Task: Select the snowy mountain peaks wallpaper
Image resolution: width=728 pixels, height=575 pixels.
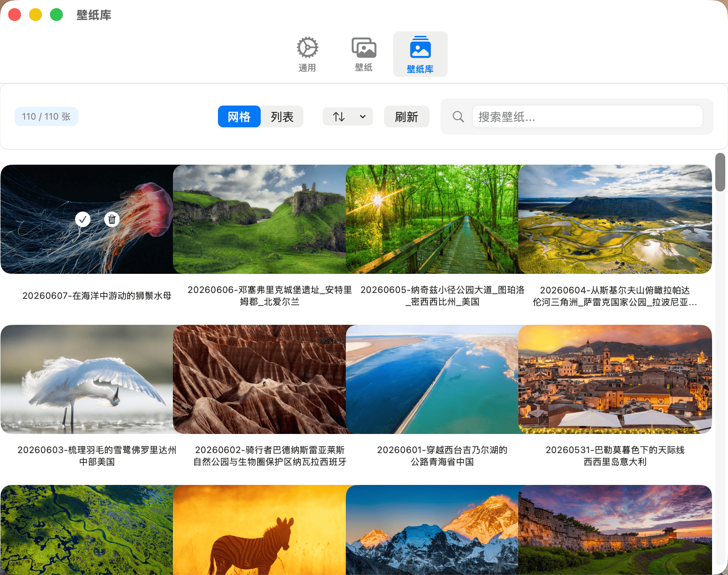Action: [x=432, y=530]
